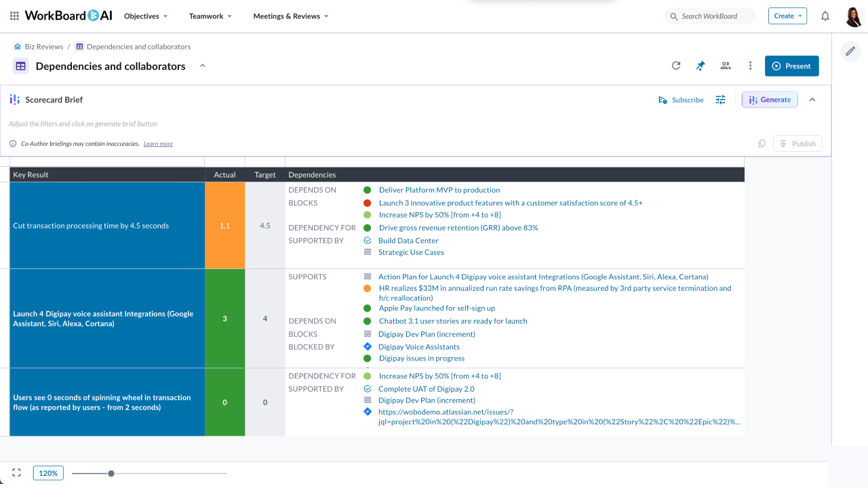Image resolution: width=868 pixels, height=488 pixels.
Task: Click the check icon beside Complete UAT of Digipay 2.0
Action: [368, 388]
